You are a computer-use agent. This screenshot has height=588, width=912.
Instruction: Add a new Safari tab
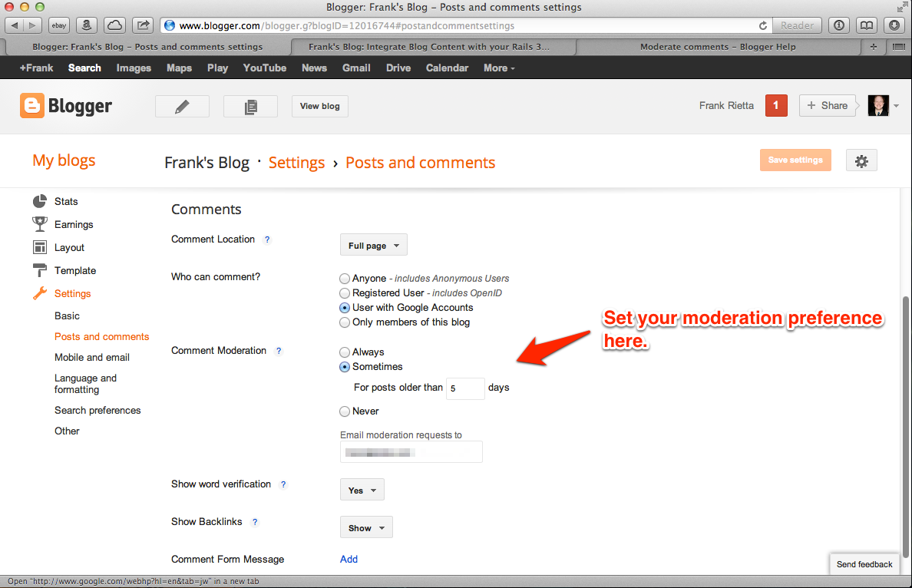pos(873,47)
